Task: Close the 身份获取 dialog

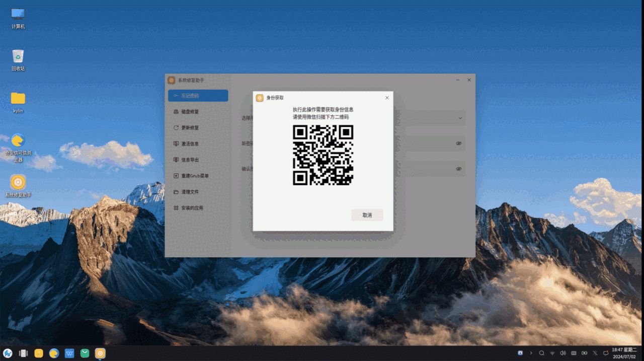Action: click(387, 98)
